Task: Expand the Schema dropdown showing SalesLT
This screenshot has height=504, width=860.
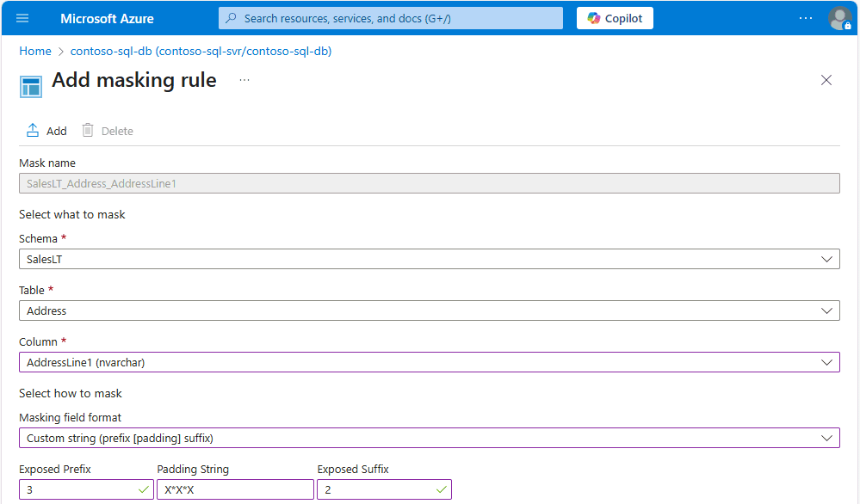Action: point(430,259)
